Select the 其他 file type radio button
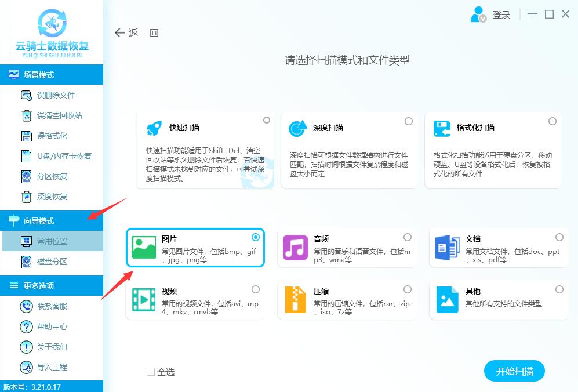578x392 pixels. 559,289
